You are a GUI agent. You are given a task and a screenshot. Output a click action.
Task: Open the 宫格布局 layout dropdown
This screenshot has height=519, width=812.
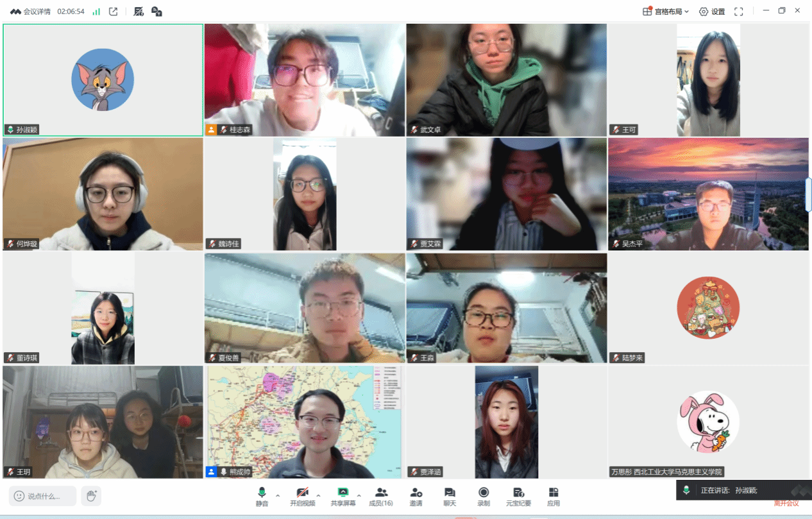pos(666,12)
